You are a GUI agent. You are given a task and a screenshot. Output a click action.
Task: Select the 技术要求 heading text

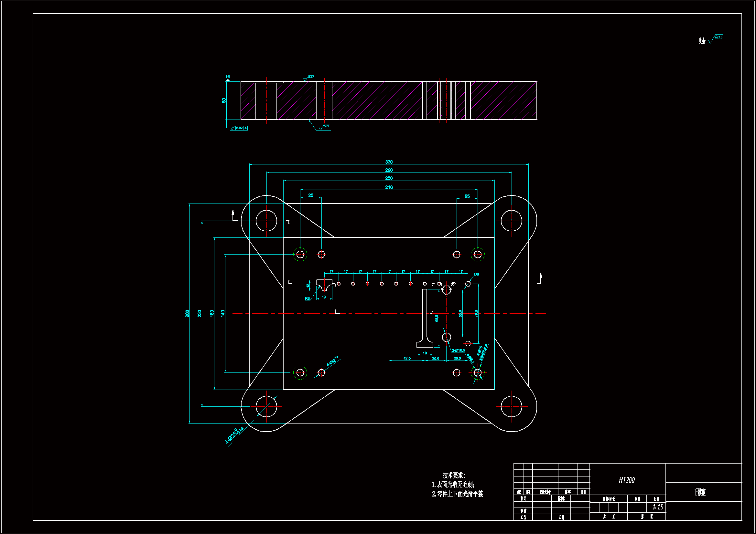coord(453,475)
